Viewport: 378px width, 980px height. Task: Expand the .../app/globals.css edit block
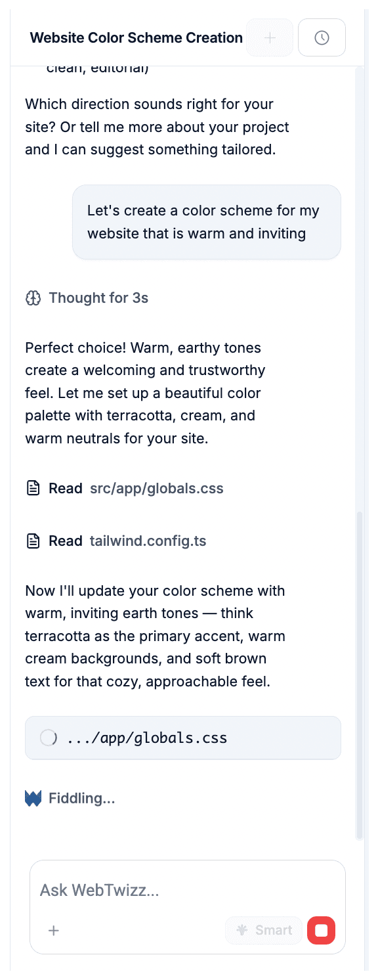183,738
